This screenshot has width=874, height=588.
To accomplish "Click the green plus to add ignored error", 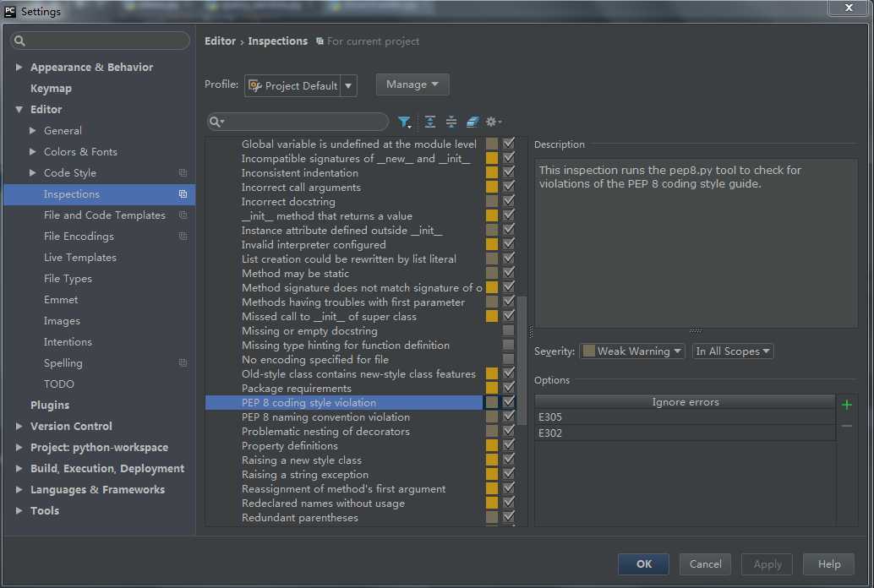I will click(847, 405).
